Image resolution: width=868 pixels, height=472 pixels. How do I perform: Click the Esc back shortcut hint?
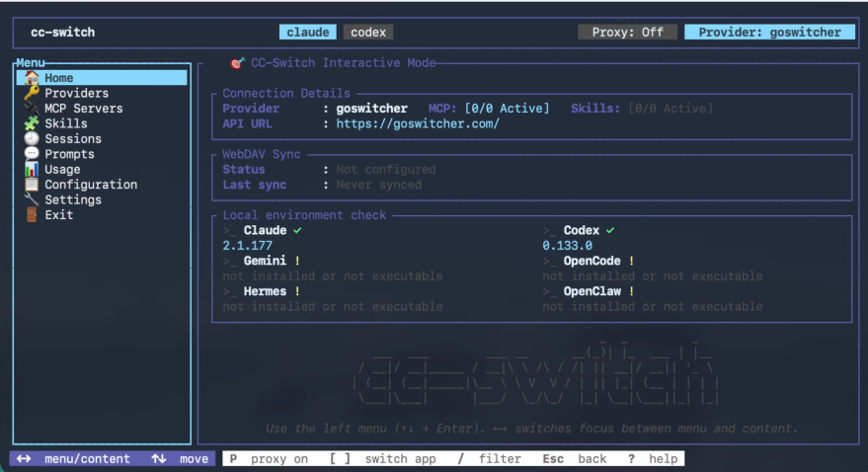[x=575, y=459]
